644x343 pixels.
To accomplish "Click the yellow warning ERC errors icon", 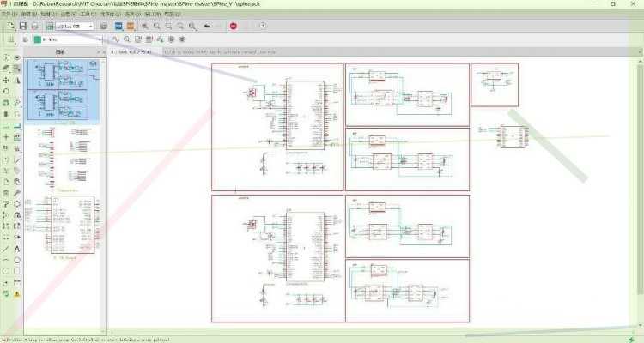I will pos(17,294).
